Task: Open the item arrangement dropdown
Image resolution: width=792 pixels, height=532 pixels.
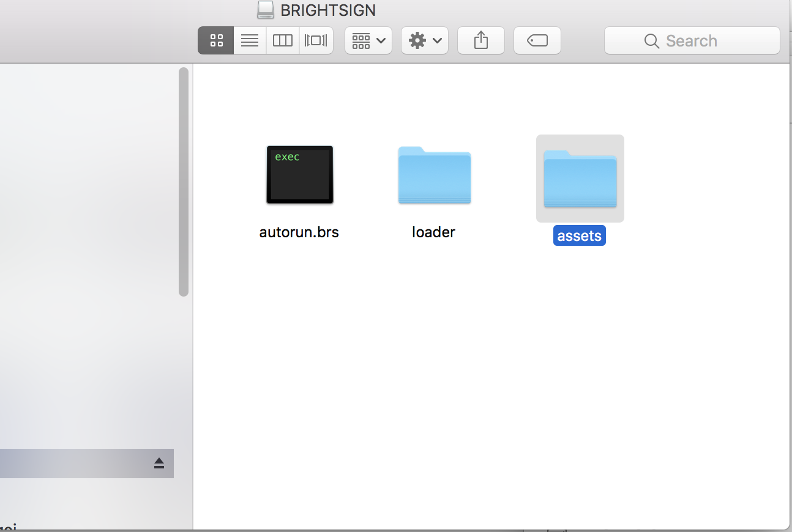Action: click(x=368, y=41)
